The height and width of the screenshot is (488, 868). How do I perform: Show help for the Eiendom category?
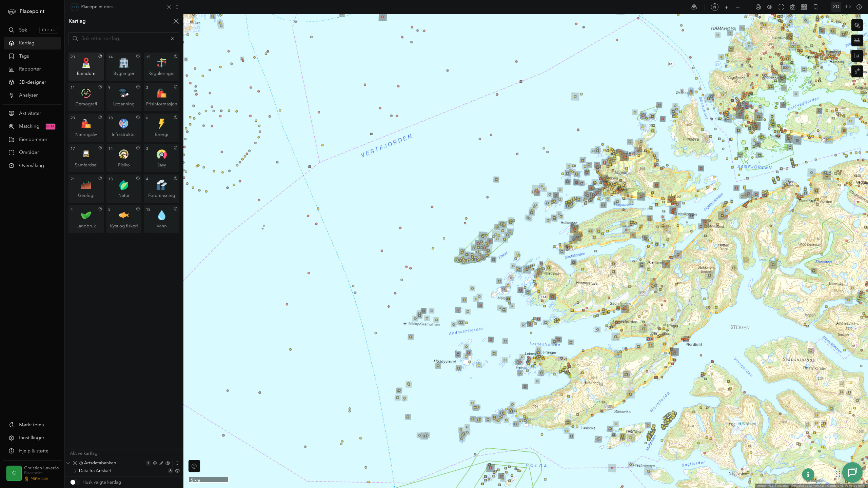(x=100, y=57)
